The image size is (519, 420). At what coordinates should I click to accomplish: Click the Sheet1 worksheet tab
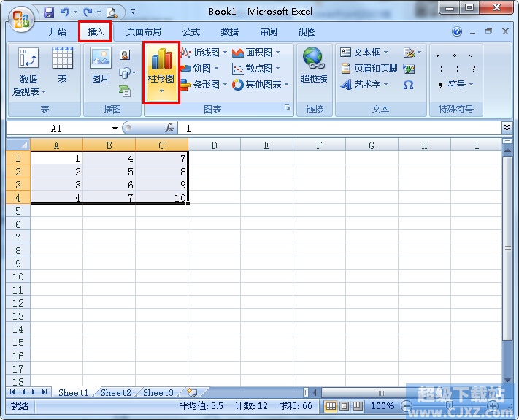(74, 392)
